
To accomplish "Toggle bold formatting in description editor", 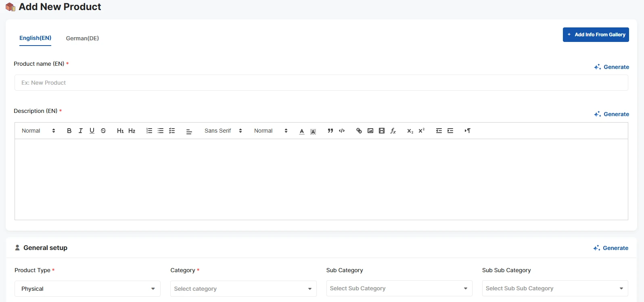I will click(x=69, y=131).
